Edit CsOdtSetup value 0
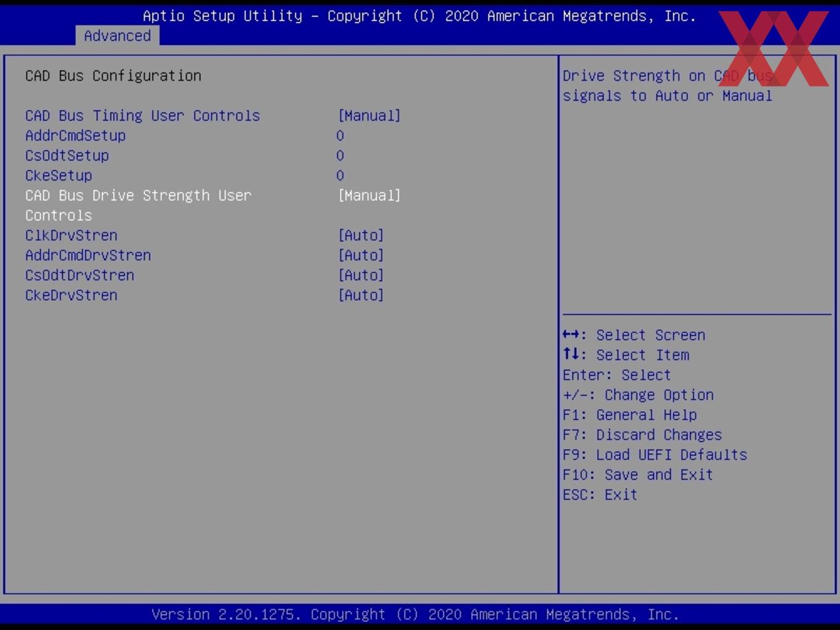 point(340,156)
